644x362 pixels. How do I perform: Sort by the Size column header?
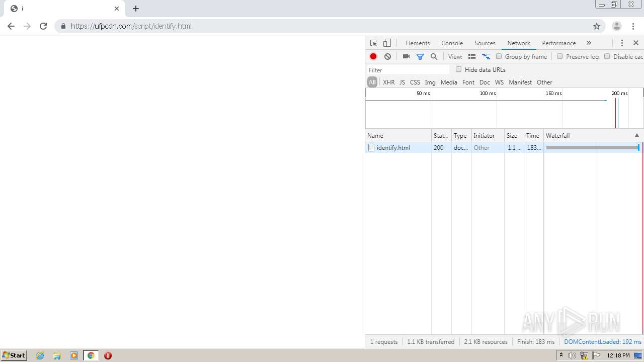(x=514, y=136)
